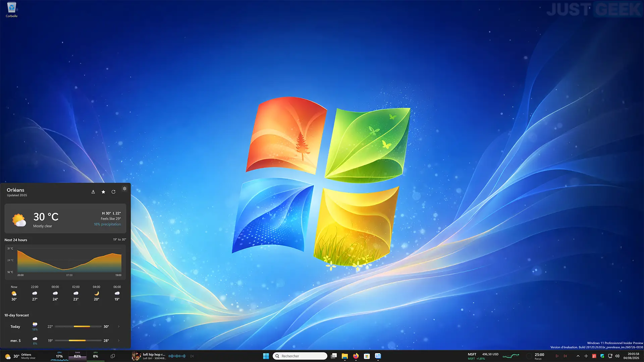Open weather widget settings gear
644x362 pixels.
pyautogui.click(x=124, y=189)
